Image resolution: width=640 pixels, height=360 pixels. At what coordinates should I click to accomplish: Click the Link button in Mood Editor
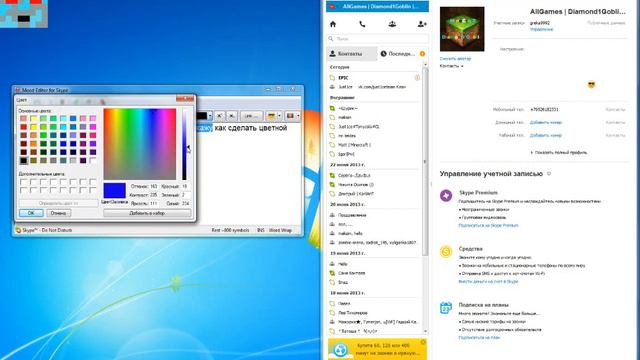click(251, 116)
